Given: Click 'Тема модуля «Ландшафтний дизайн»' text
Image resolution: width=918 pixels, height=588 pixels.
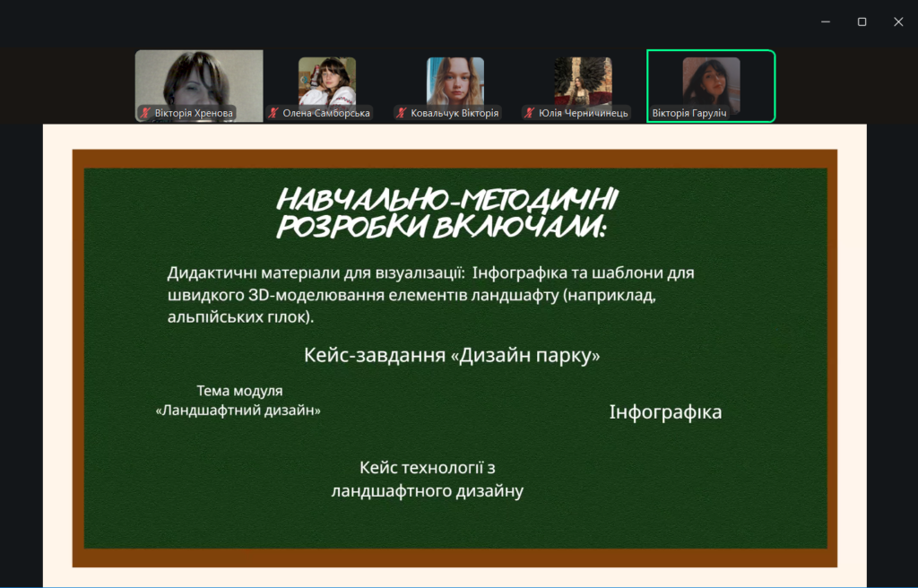Looking at the screenshot, I should [238, 401].
